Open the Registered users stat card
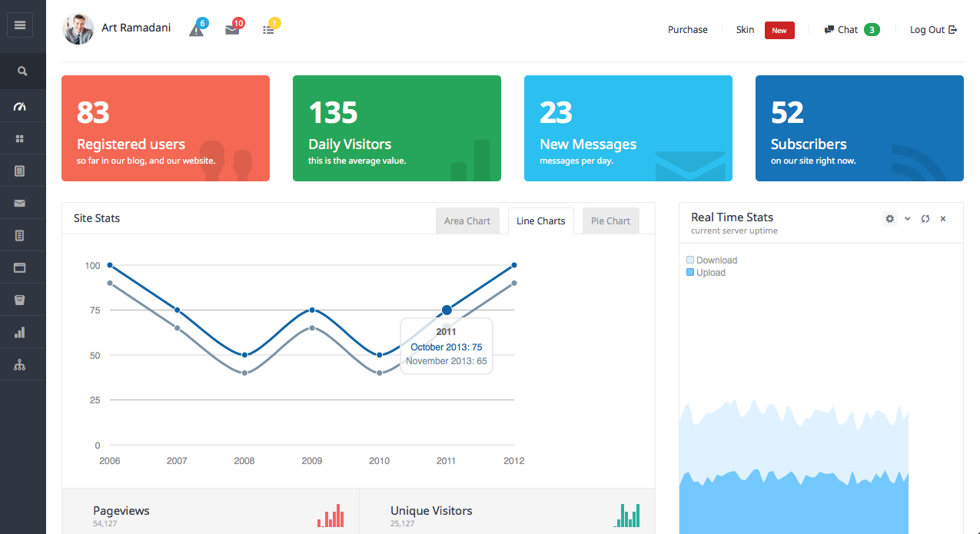 pyautogui.click(x=165, y=128)
